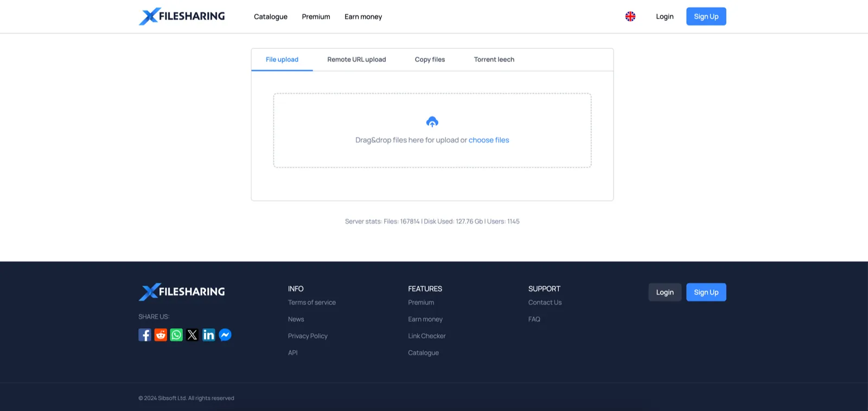Open the Contact Us footer link
Image resolution: width=868 pixels, height=411 pixels.
545,303
